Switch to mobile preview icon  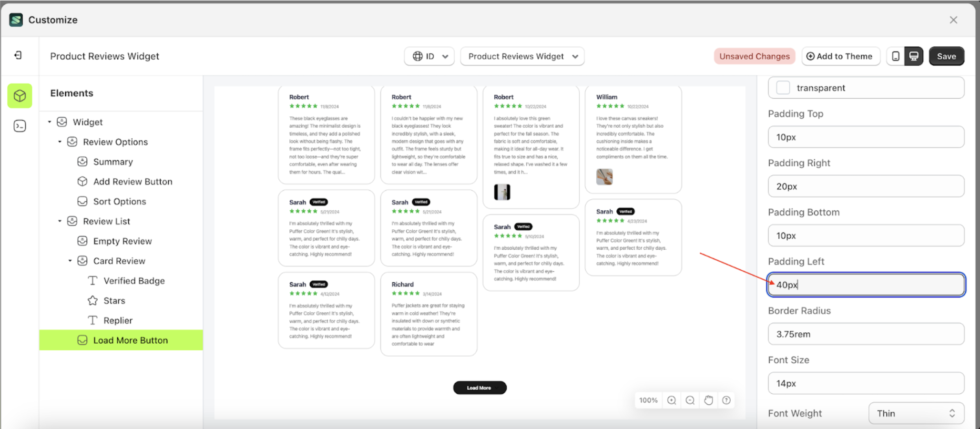[x=896, y=56]
